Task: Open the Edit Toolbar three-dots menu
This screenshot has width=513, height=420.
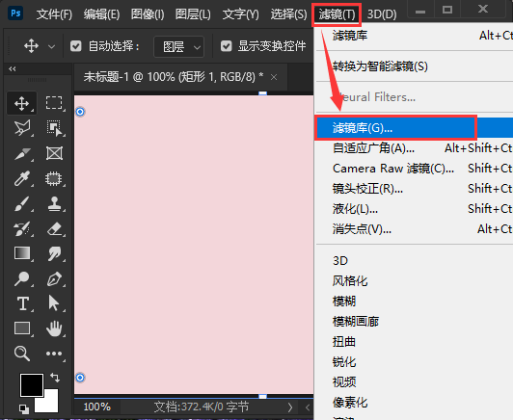Action: 54,354
